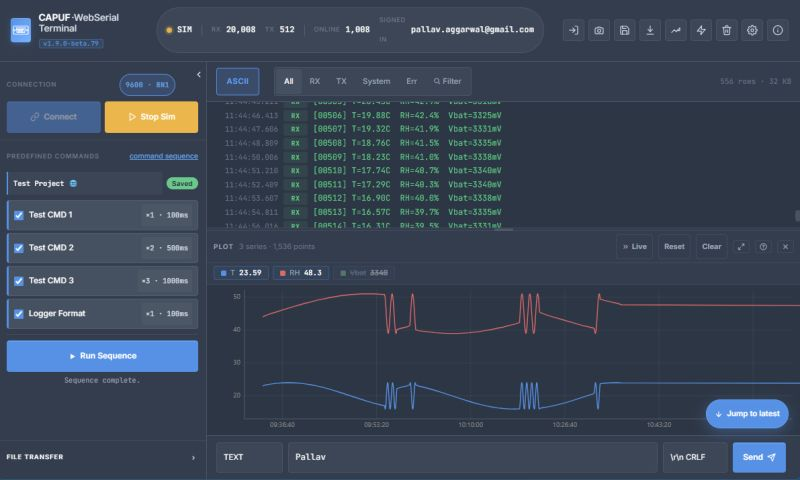This screenshot has width=800, height=480.
Task: Select the System log filter tab
Action: click(377, 82)
